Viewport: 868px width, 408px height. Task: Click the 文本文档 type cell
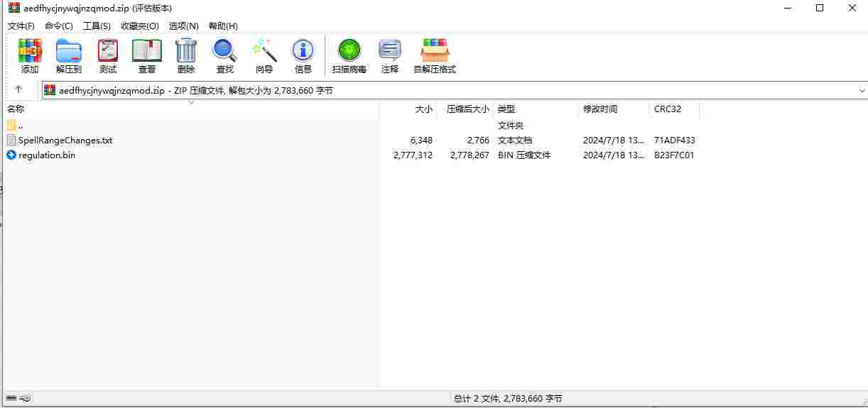pyautogui.click(x=515, y=140)
